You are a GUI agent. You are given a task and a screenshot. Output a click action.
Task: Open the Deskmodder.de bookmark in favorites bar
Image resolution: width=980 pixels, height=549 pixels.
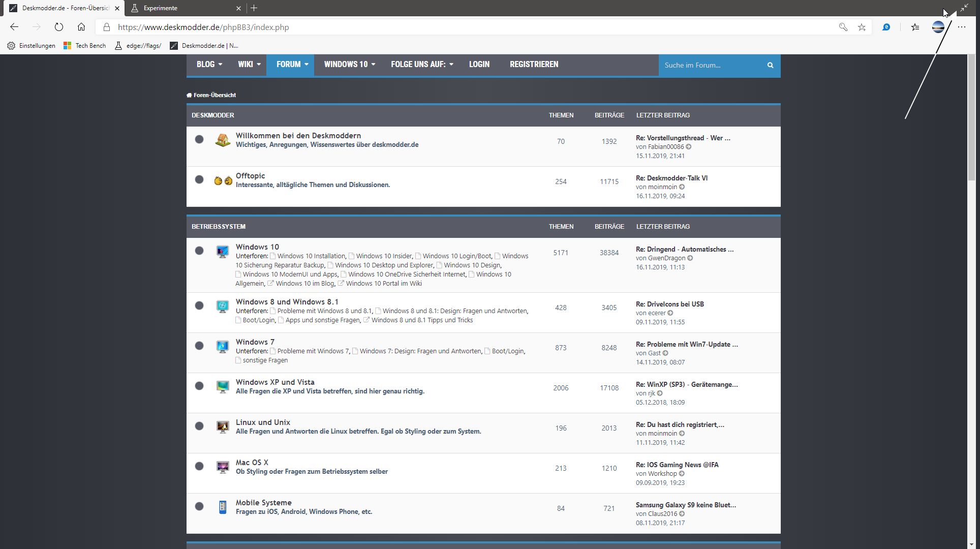coord(204,46)
